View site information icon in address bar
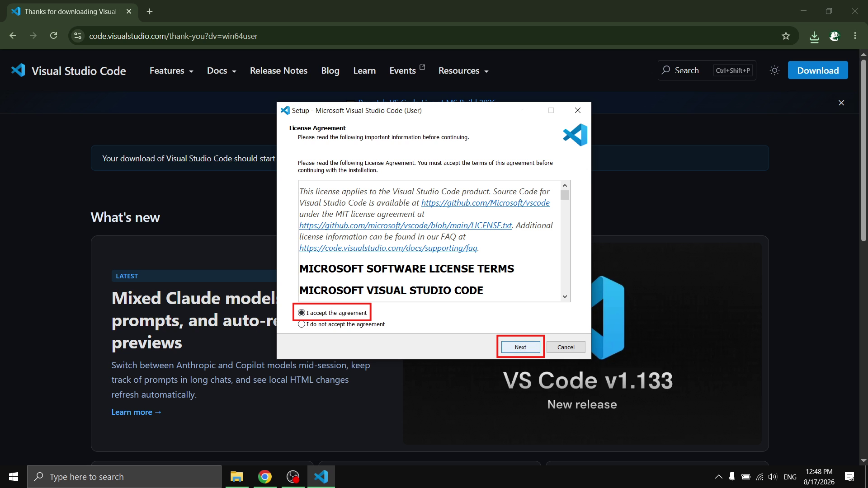This screenshot has width=868, height=488. pos(78,36)
